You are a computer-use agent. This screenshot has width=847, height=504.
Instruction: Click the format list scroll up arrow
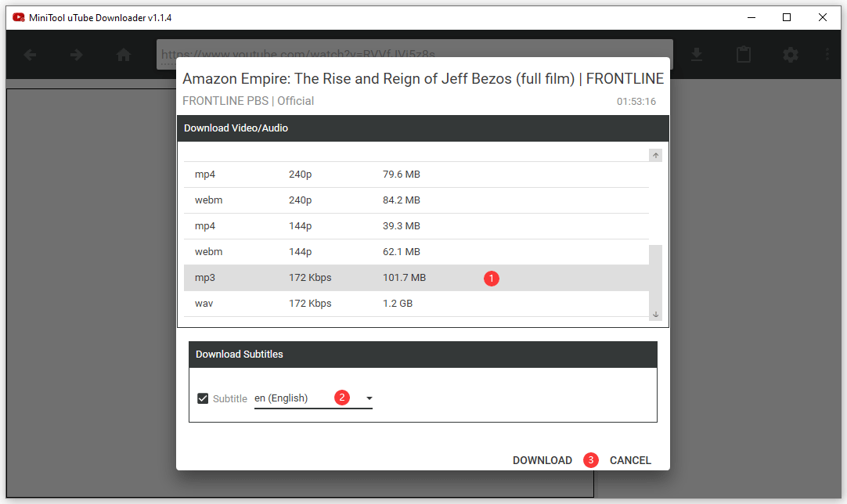(656, 156)
